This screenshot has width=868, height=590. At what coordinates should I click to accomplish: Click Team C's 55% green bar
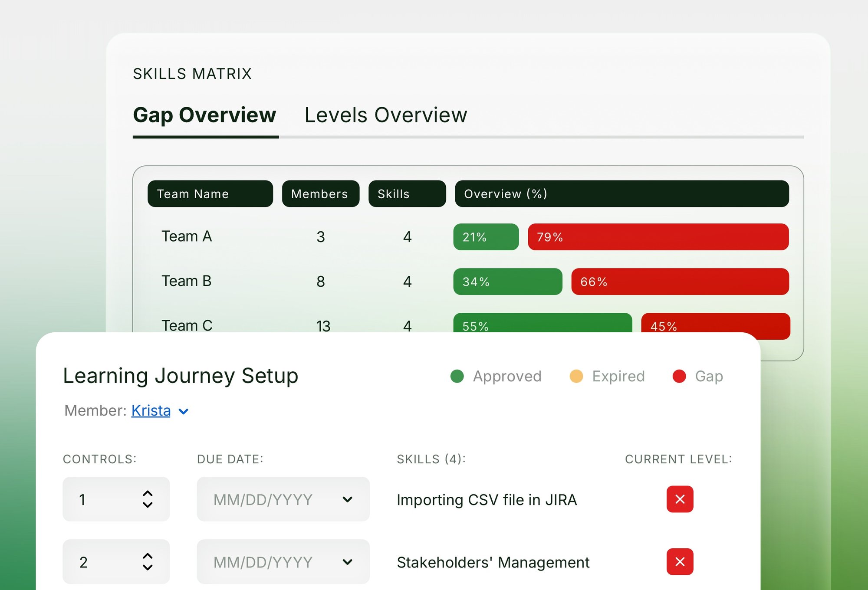pos(542,323)
